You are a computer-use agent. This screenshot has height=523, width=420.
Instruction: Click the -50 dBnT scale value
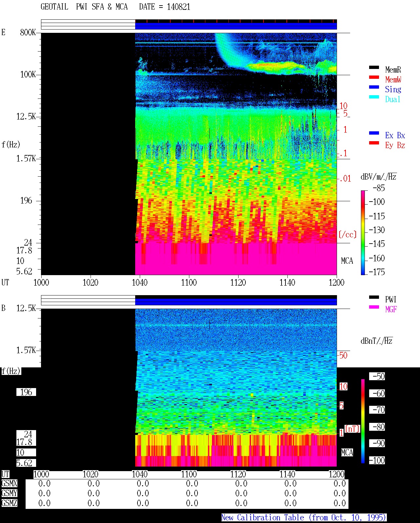(x=379, y=376)
